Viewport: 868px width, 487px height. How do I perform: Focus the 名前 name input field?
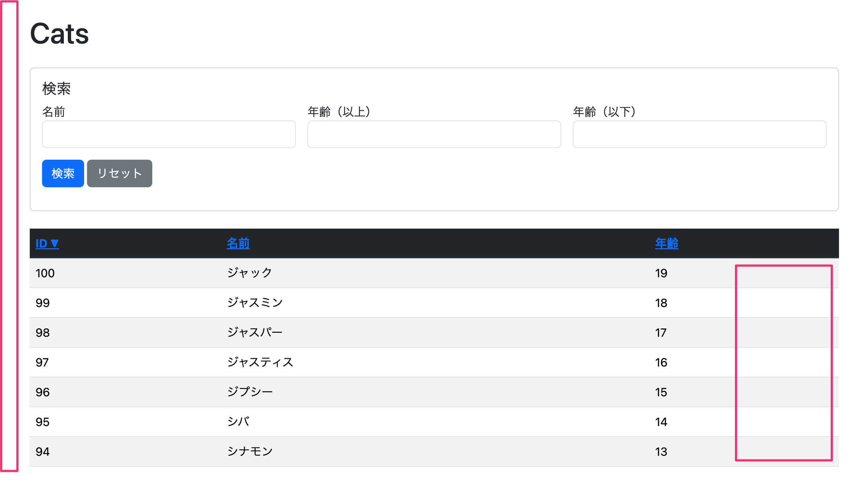pos(169,134)
